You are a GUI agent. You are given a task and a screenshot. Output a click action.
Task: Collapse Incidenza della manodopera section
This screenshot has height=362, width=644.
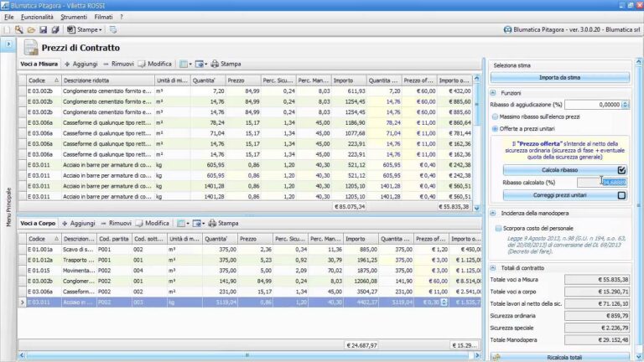[493, 213]
